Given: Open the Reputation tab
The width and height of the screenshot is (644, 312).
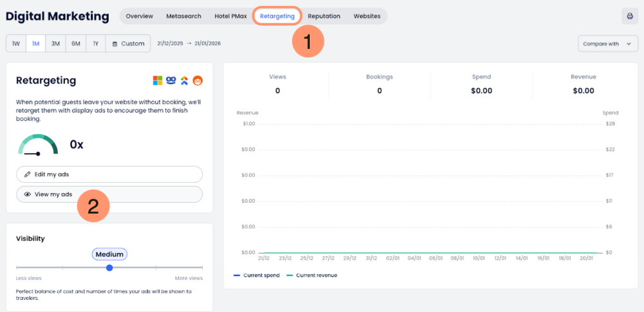Looking at the screenshot, I should [324, 16].
